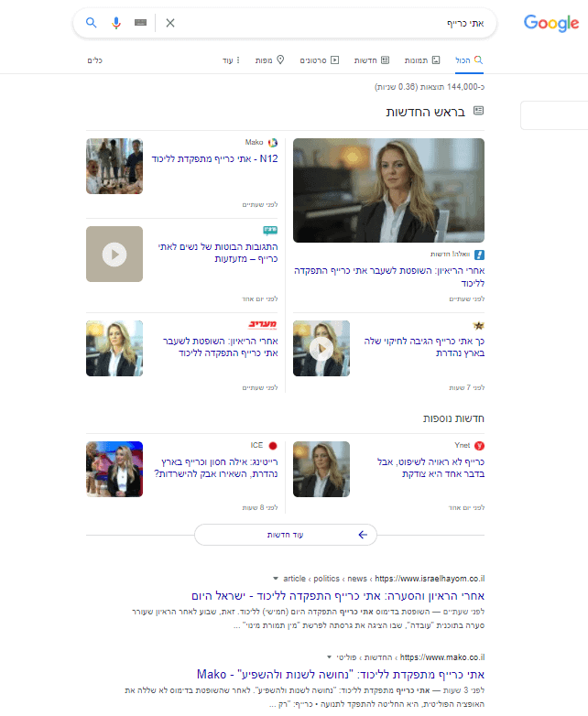This screenshot has height=716, width=588.
Task: Open the עוד menu
Action: tap(231, 60)
